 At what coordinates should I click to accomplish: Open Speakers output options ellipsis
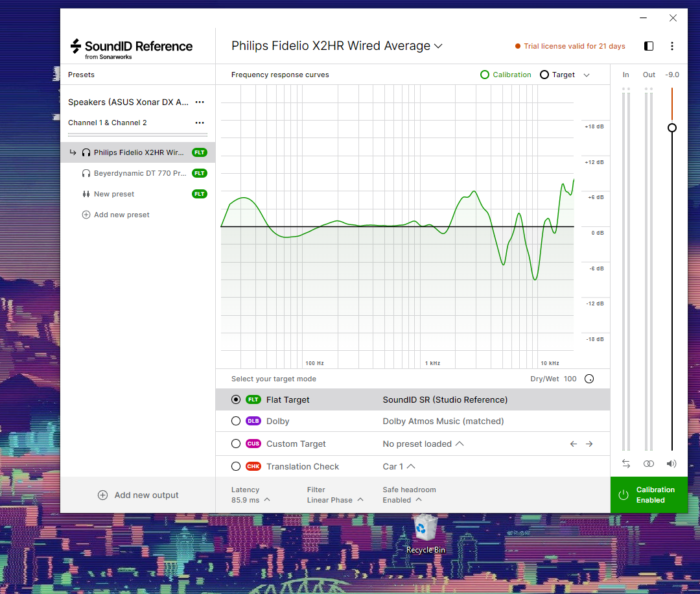coord(200,102)
